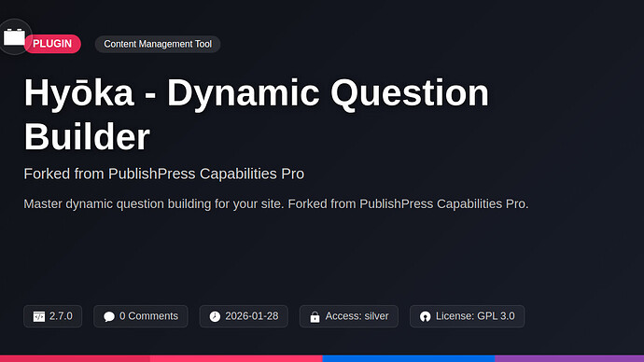Click the version 2.7.0 label
Viewport: 644px width, 362px height.
click(61, 316)
